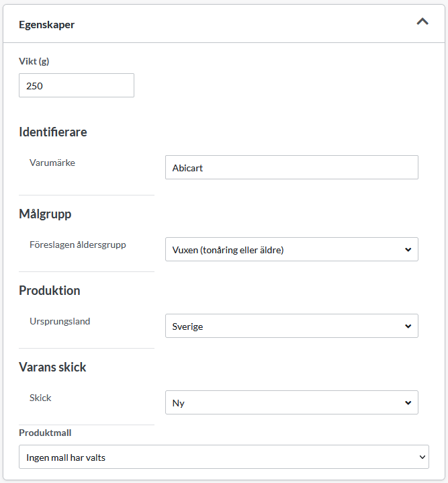The image size is (448, 483).
Task: Click the Varans skick section heading
Action: 52,367
